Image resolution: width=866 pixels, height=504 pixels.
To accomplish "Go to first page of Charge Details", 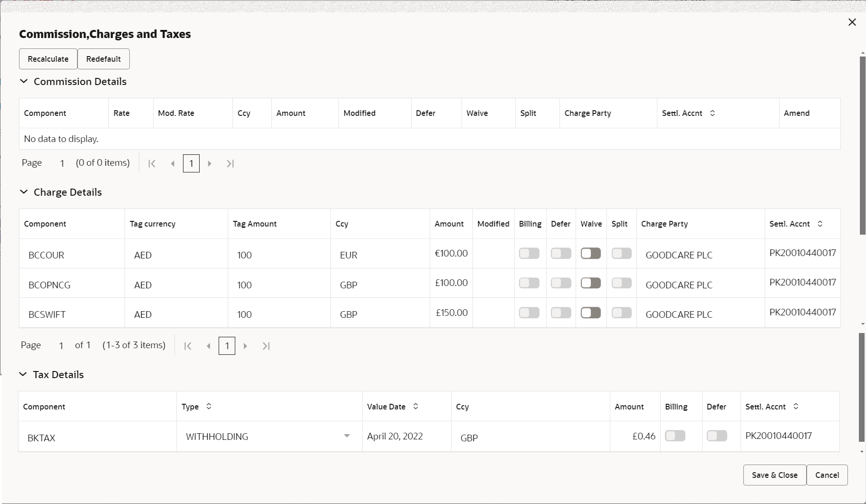I will coord(188,346).
